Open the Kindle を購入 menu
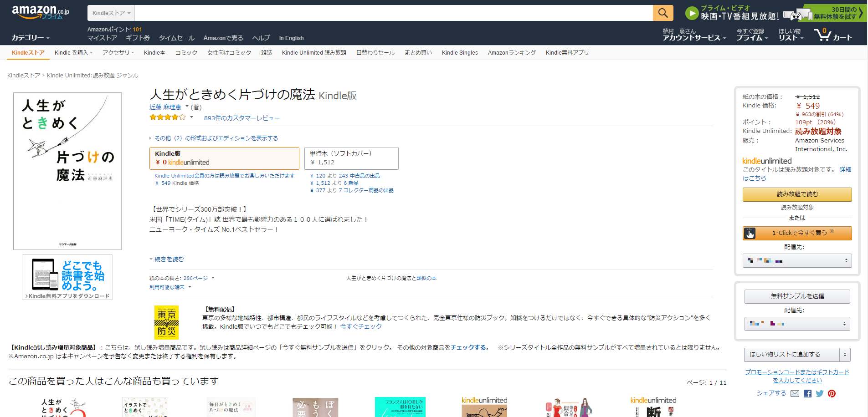 tap(73, 53)
